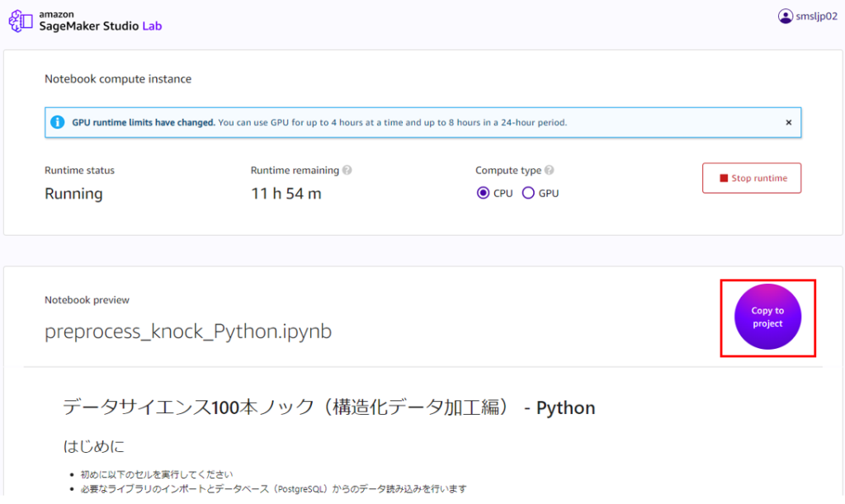Screen dimensions: 845x504
Task: Switch compute type to GPU
Action: coord(528,192)
